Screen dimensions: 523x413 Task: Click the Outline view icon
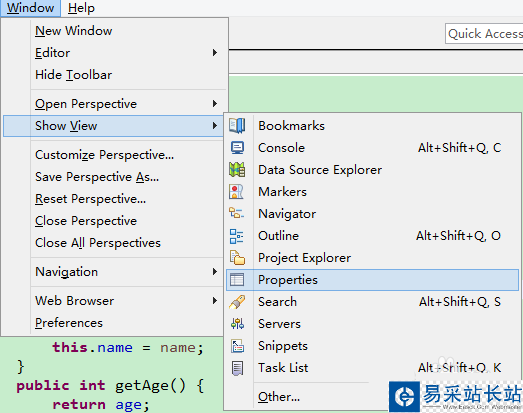236,236
